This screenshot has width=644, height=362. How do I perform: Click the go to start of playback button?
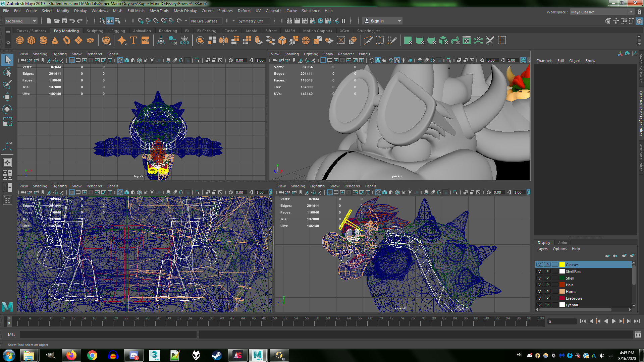click(583, 321)
